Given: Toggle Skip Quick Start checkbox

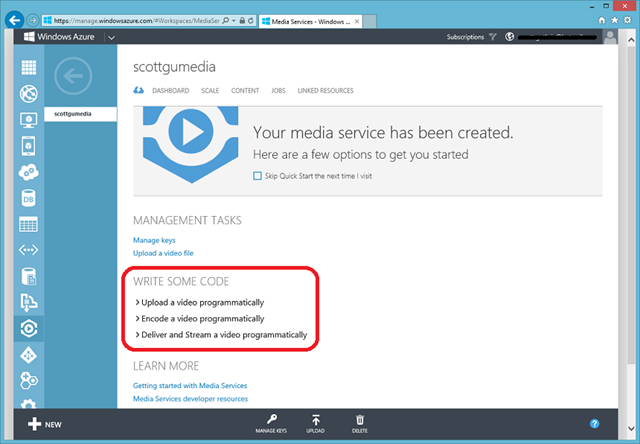Looking at the screenshot, I should (257, 176).
